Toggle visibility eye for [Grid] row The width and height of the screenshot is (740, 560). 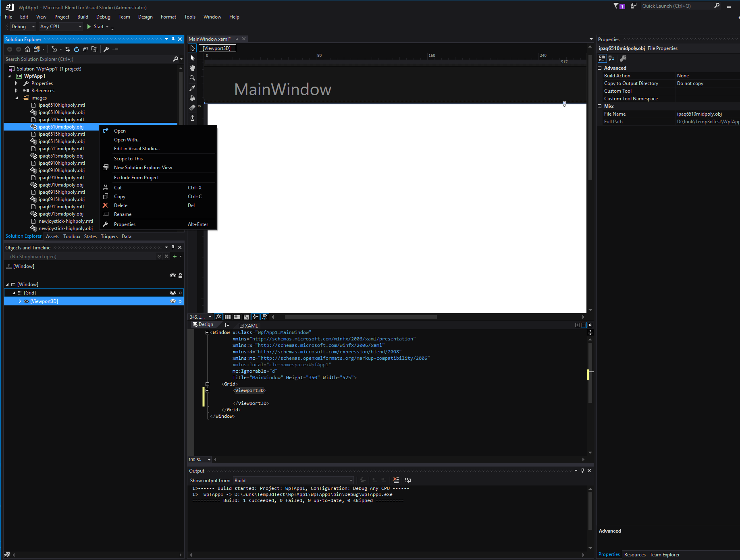click(x=173, y=293)
